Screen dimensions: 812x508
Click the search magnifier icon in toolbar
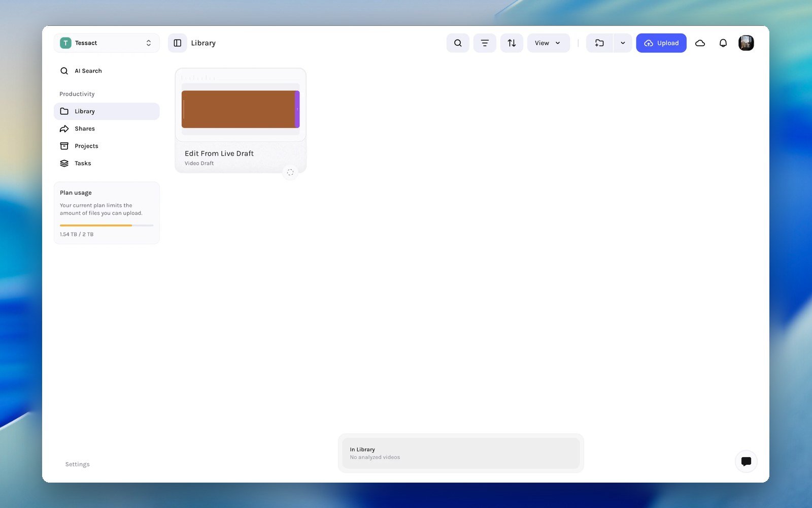pyautogui.click(x=458, y=43)
